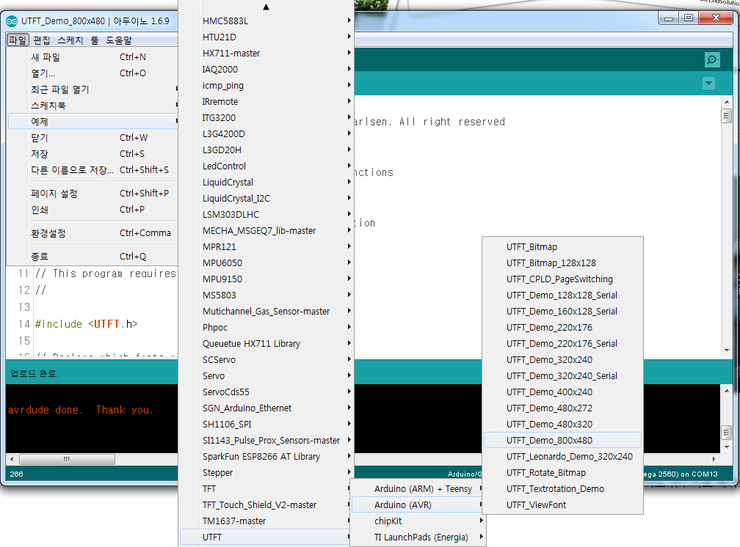740x547 pixels.
Task: Click console horizontal scrollbar thumb
Action: tap(67, 459)
